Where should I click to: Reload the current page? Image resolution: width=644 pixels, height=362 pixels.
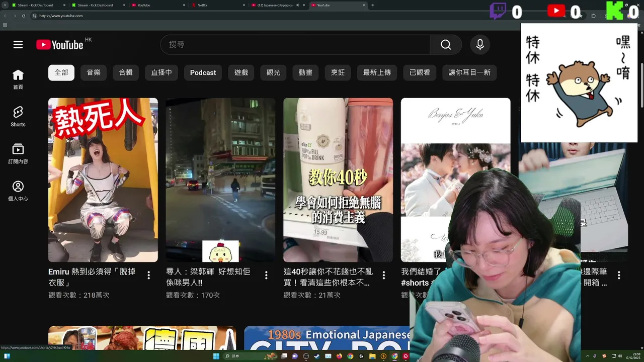23,16
